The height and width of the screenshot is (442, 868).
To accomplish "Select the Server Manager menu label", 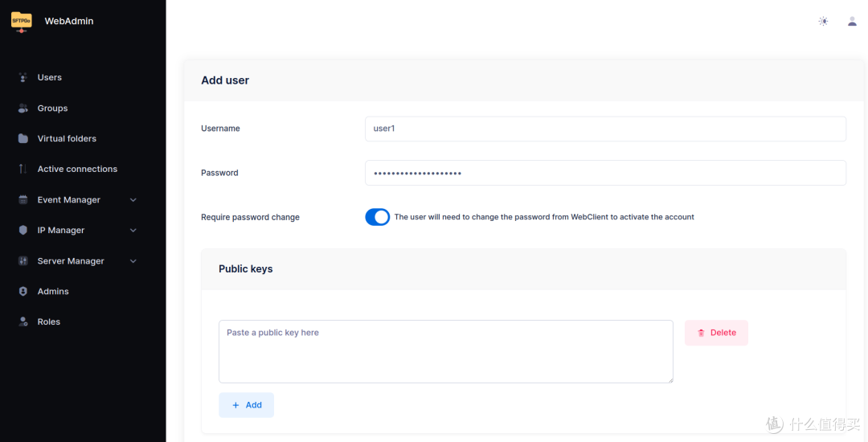I will 71,261.
